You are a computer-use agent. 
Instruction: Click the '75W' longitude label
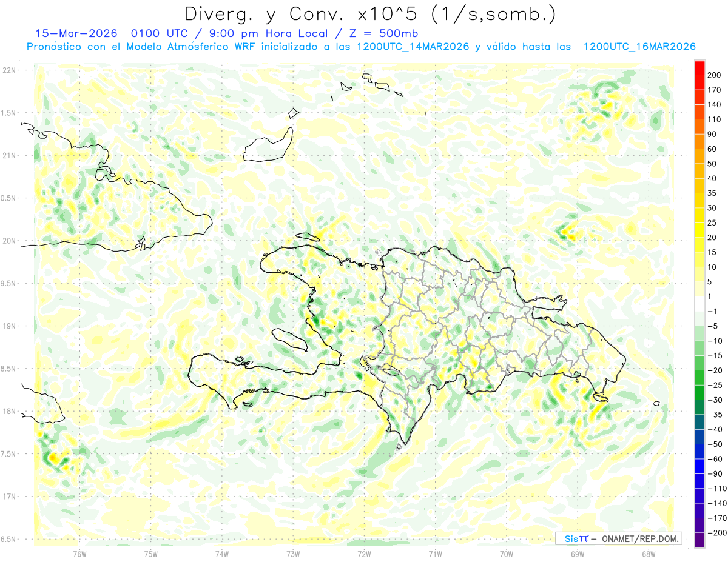151,554
